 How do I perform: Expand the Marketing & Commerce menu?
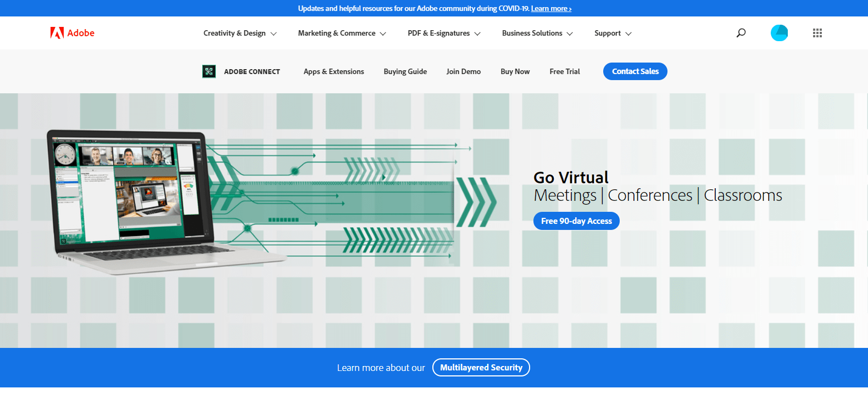click(342, 33)
